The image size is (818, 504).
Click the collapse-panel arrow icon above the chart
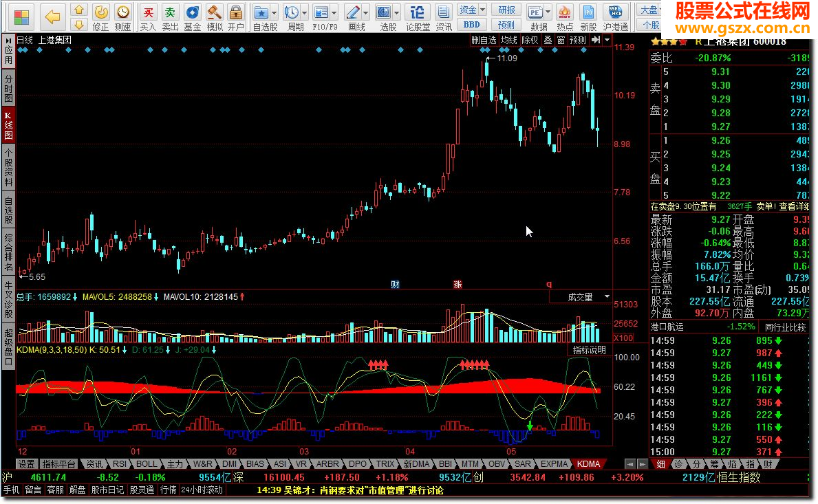(596, 40)
